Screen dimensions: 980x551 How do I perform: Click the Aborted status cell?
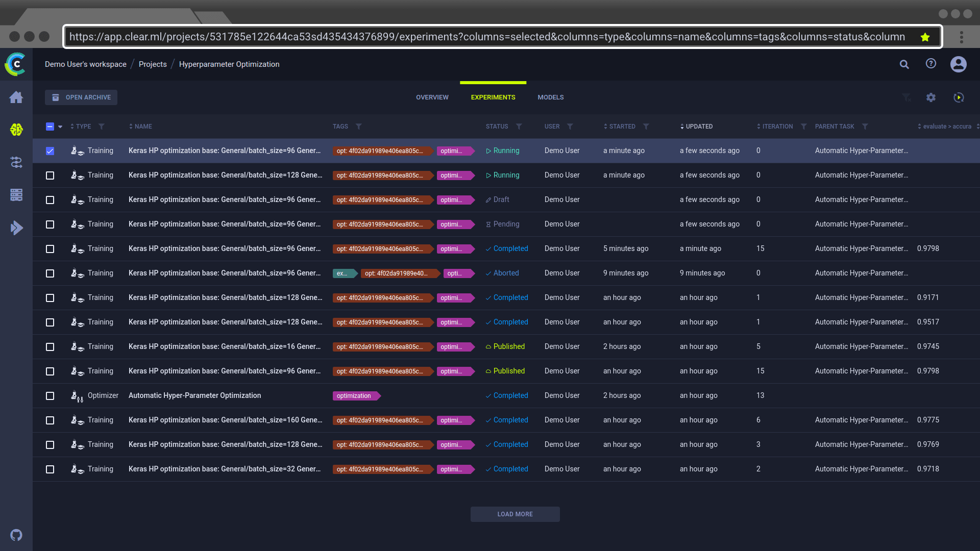tap(502, 273)
